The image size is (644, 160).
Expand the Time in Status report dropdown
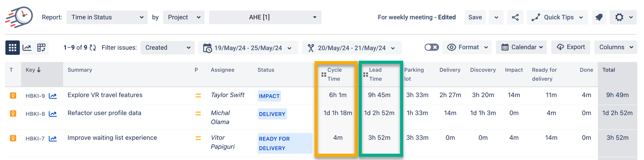[x=107, y=17]
